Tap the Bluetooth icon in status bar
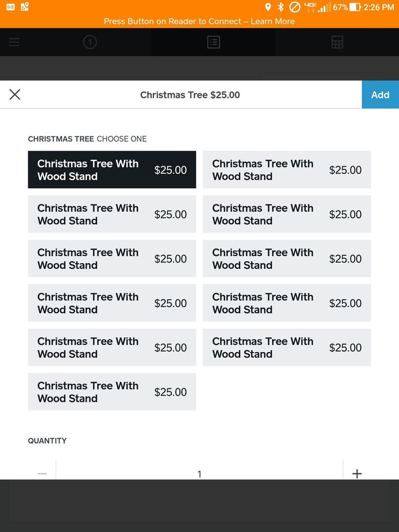Image resolution: width=399 pixels, height=532 pixels. click(x=281, y=7)
